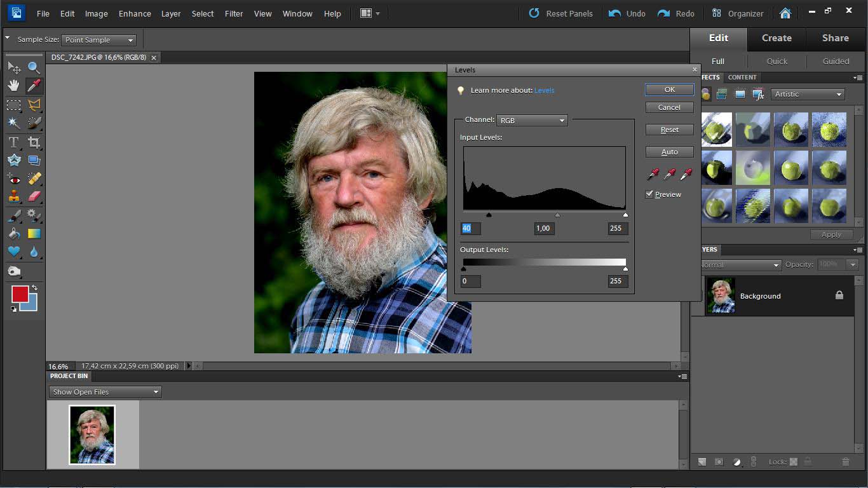Click the Set Black Point eyedropper
This screenshot has width=868, height=488.
(653, 174)
